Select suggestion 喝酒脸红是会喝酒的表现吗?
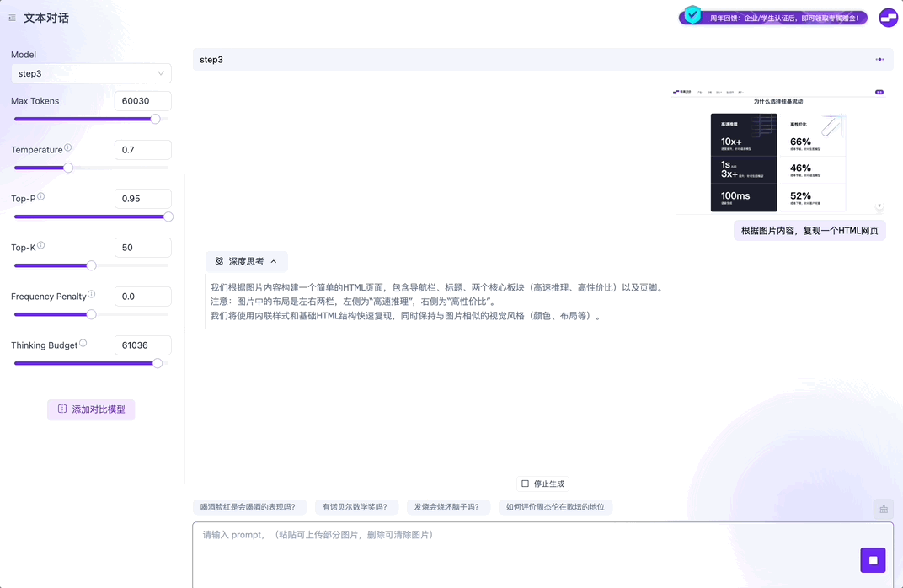The width and height of the screenshot is (903, 588). click(248, 507)
